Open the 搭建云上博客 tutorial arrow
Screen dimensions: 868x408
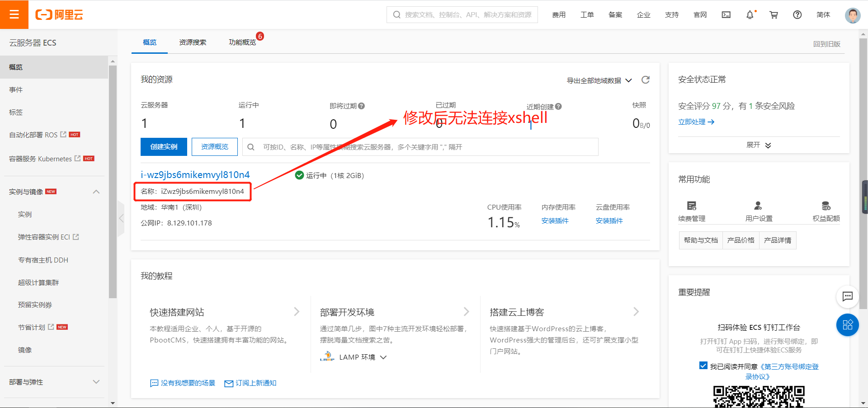pos(636,311)
